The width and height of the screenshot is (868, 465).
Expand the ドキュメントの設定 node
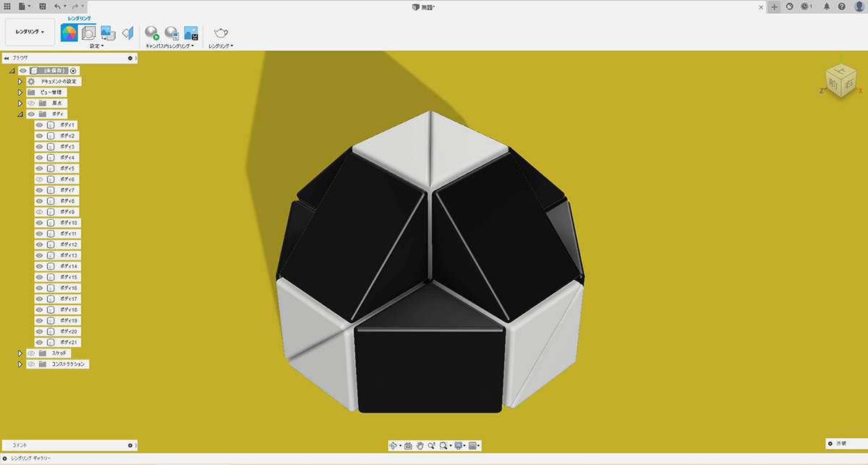(x=20, y=82)
